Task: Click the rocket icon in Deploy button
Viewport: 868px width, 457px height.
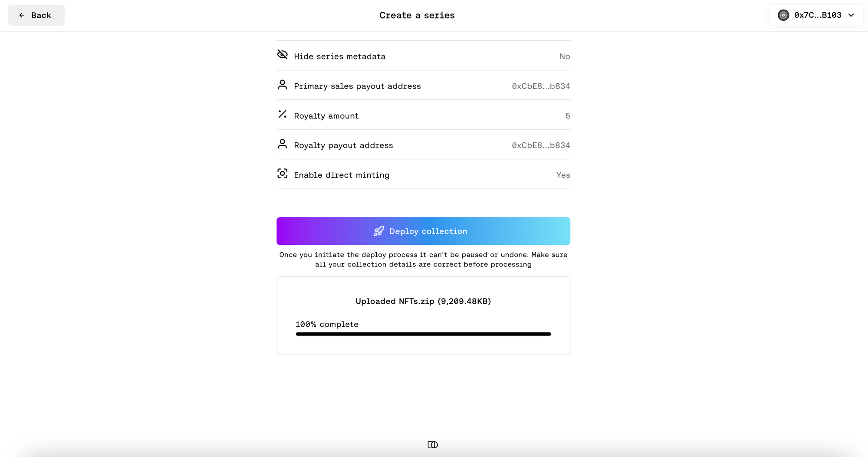Action: (x=379, y=231)
